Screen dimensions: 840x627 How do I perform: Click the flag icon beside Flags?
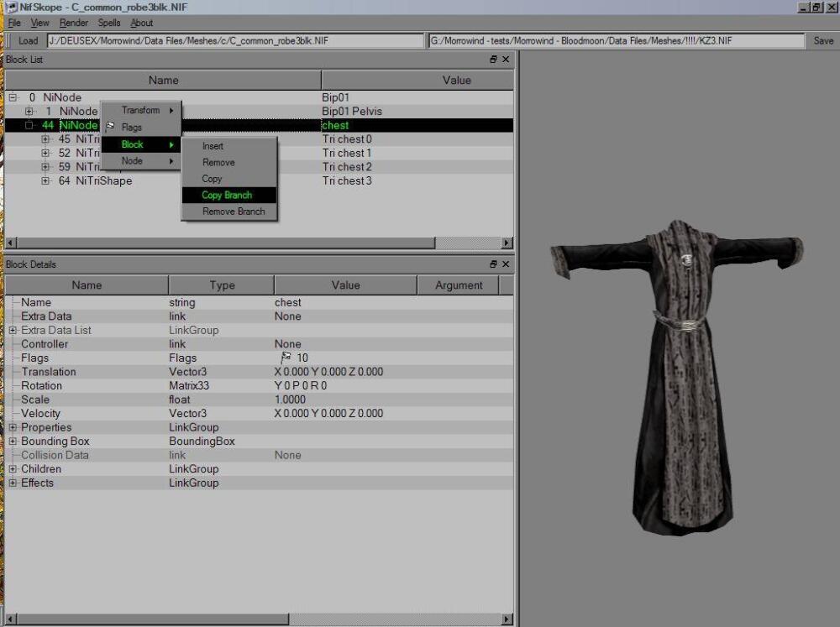tap(110, 127)
